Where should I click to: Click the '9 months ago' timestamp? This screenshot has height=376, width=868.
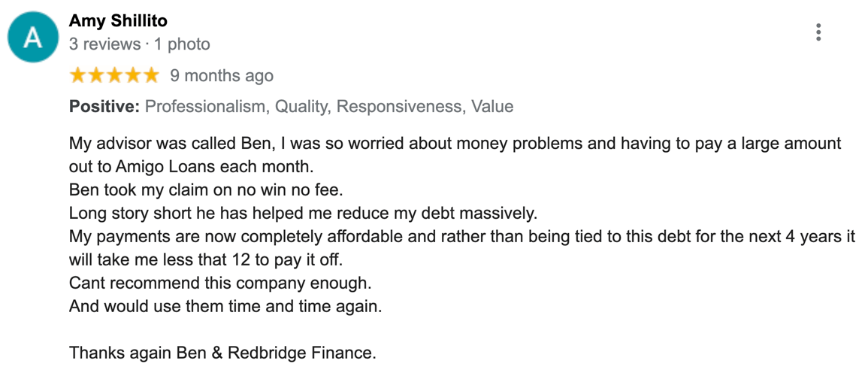pos(222,75)
